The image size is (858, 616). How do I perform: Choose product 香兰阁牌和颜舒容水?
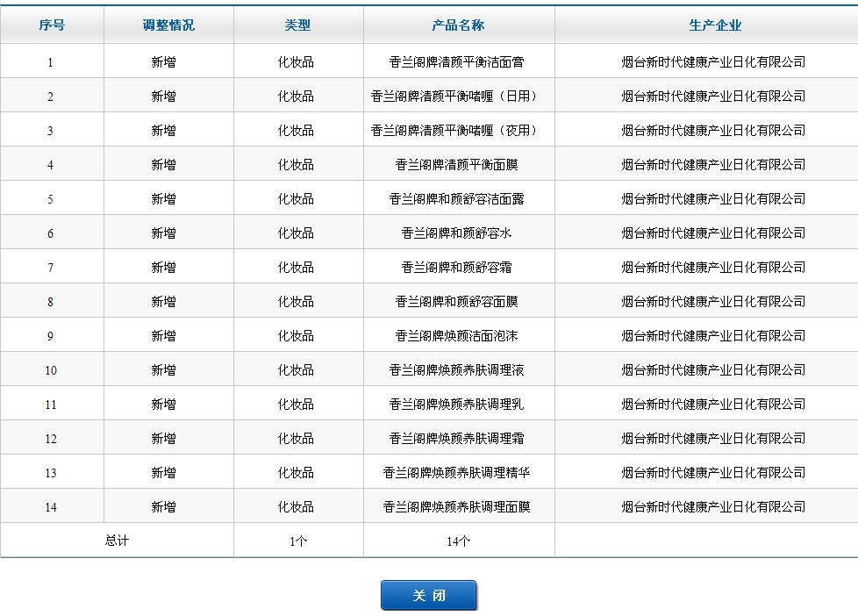point(457,233)
